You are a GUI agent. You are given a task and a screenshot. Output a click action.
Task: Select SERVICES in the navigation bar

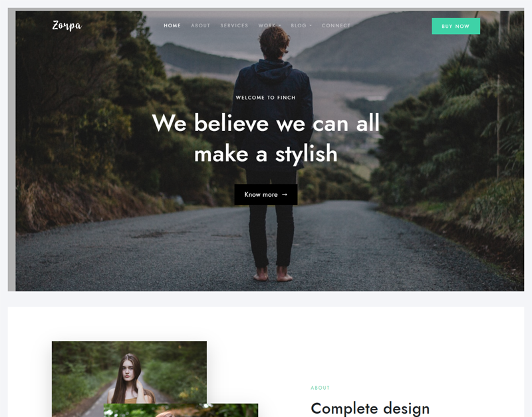pos(234,25)
